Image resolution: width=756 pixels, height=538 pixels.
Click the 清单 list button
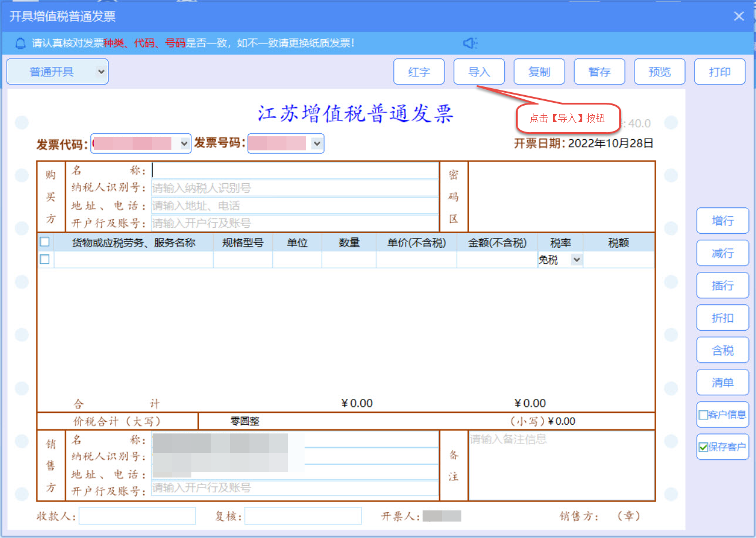[x=723, y=382]
